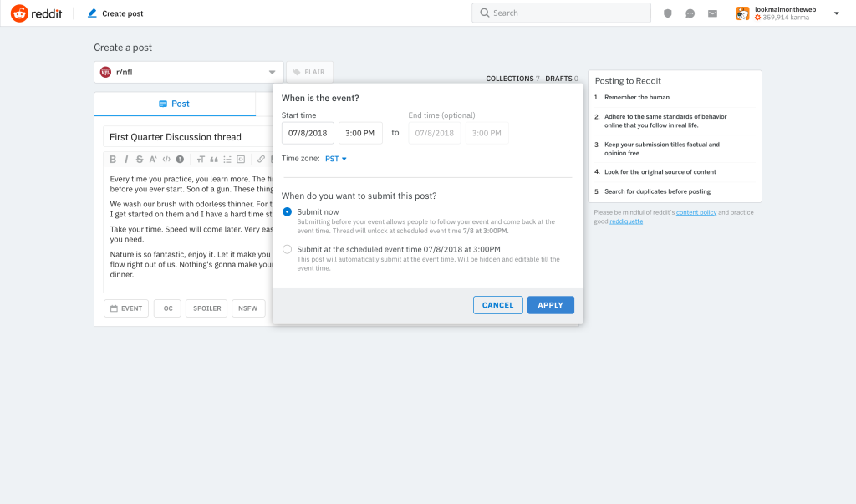Open the chat bubble icon
This screenshot has height=504, width=856.
tap(690, 13)
